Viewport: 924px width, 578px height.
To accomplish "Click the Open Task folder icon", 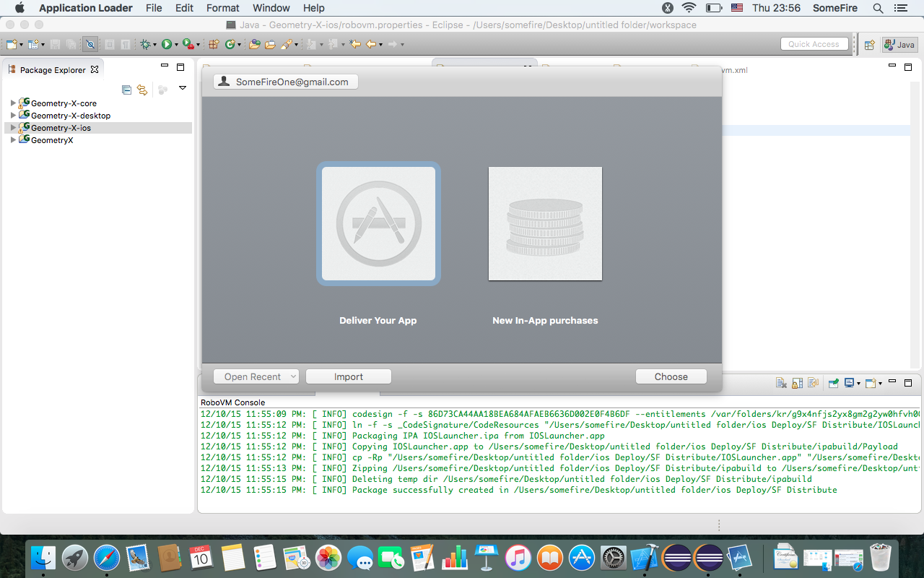I will [270, 44].
